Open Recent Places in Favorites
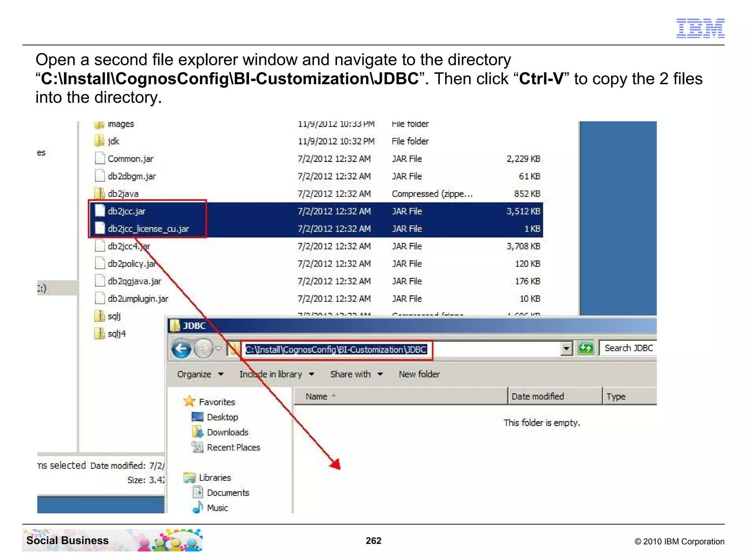 (x=233, y=447)
